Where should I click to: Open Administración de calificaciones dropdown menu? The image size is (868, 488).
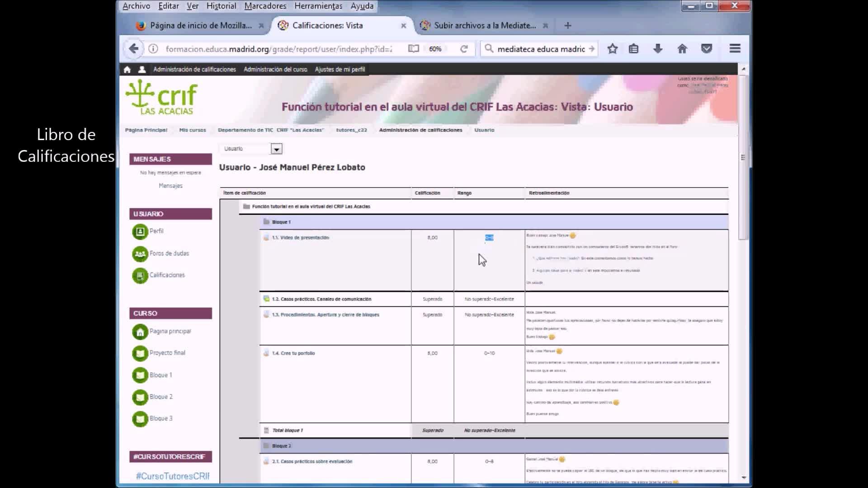[194, 70]
